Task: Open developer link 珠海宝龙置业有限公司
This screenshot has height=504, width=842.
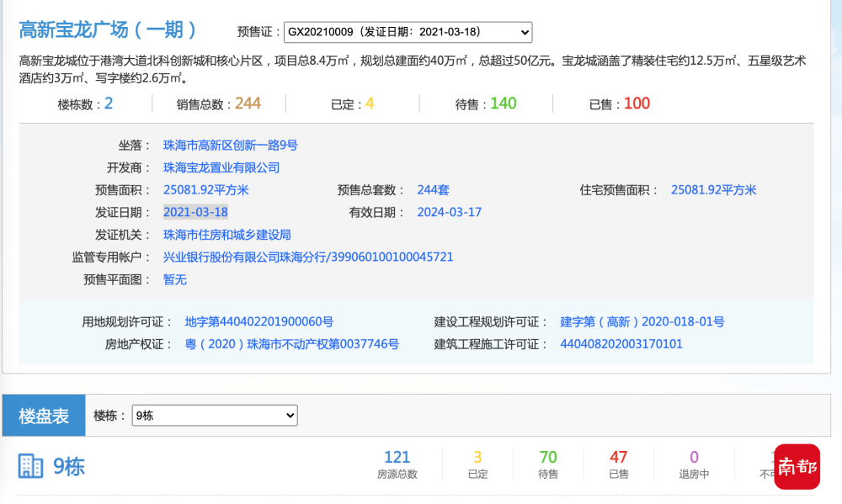Action: (x=221, y=167)
